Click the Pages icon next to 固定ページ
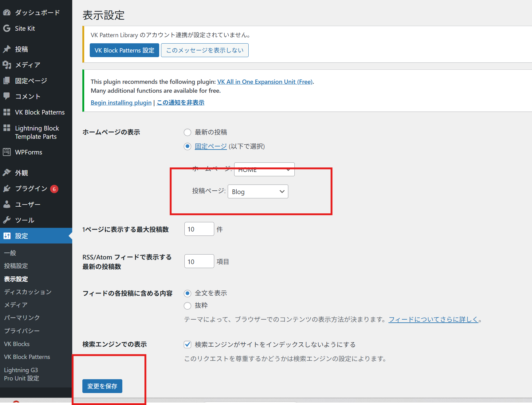This screenshot has width=532, height=405. (7, 81)
